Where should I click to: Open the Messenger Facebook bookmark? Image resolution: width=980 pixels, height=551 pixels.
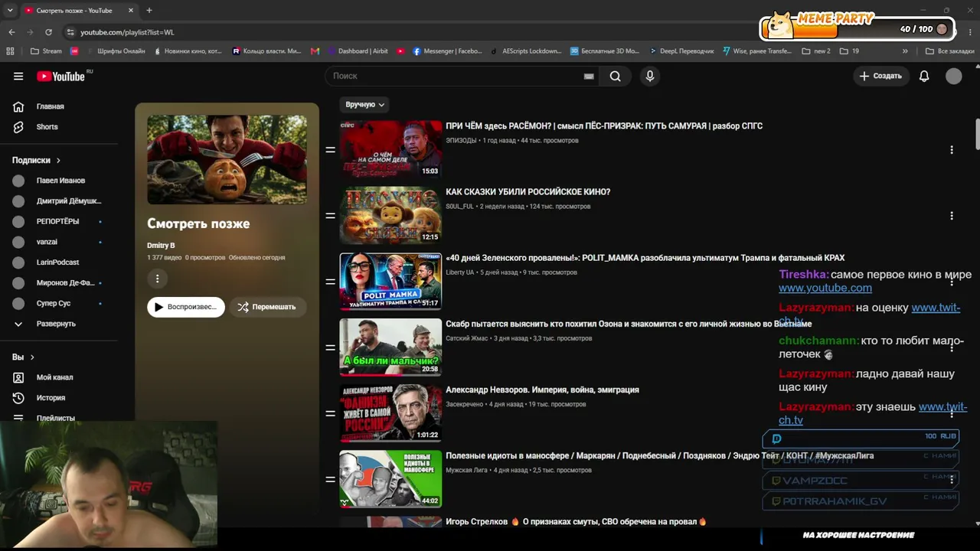click(448, 51)
